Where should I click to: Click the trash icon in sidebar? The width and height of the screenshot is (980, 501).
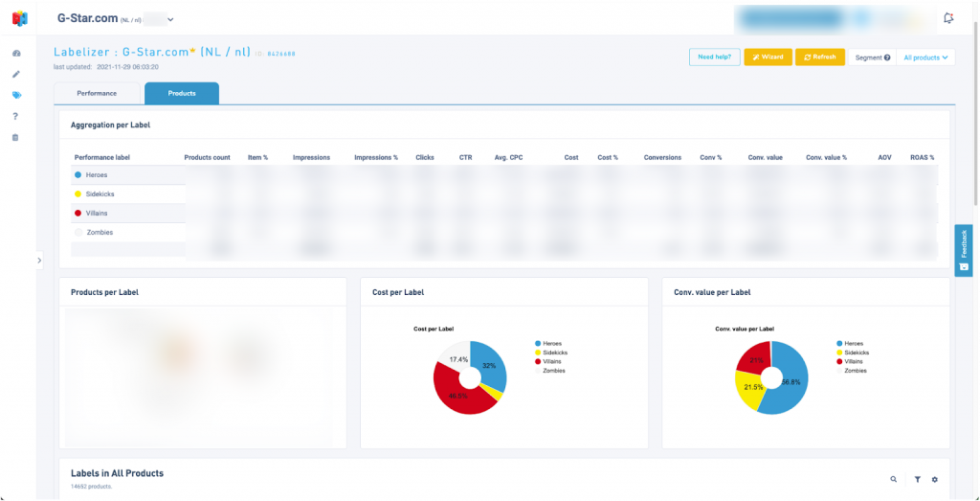point(16,137)
